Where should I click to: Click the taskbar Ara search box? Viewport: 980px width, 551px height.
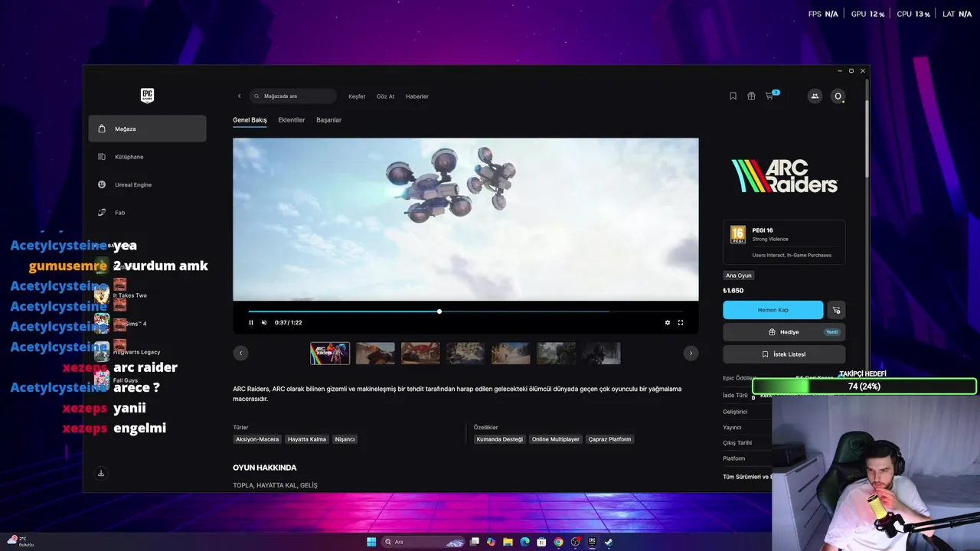coord(423,542)
